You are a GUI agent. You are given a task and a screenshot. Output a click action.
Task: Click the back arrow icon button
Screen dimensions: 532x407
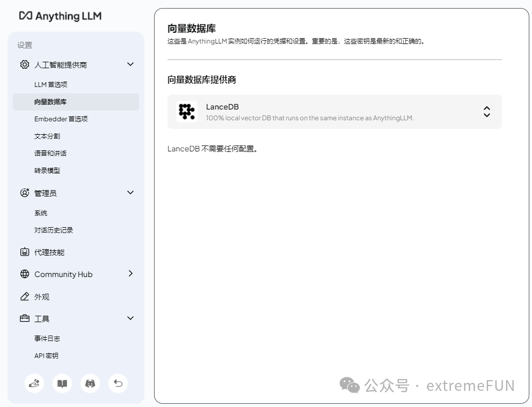pyautogui.click(x=118, y=383)
